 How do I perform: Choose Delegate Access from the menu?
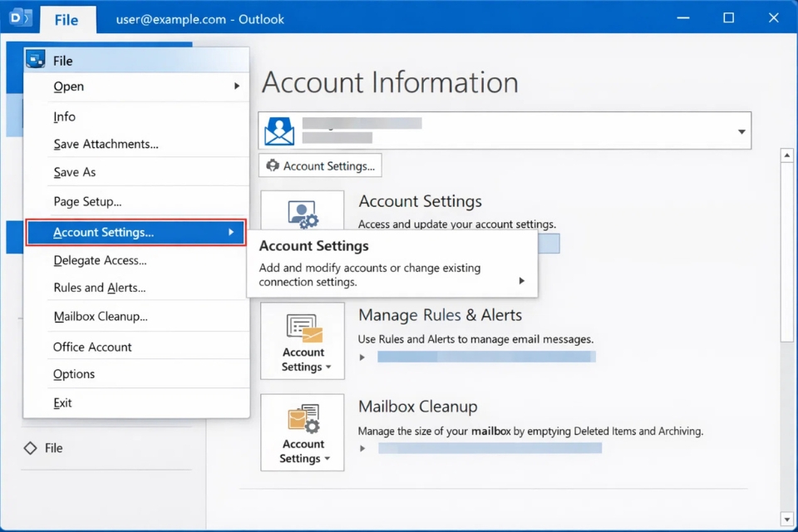(100, 260)
